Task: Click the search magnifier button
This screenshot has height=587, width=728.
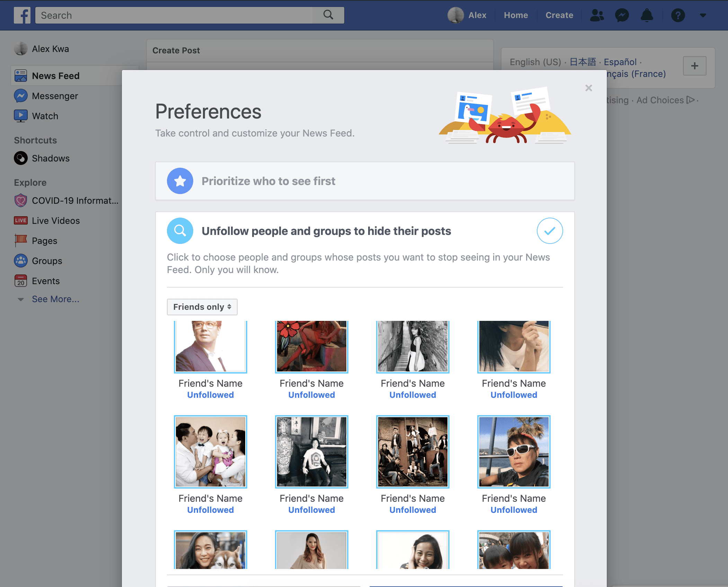Action: click(328, 15)
